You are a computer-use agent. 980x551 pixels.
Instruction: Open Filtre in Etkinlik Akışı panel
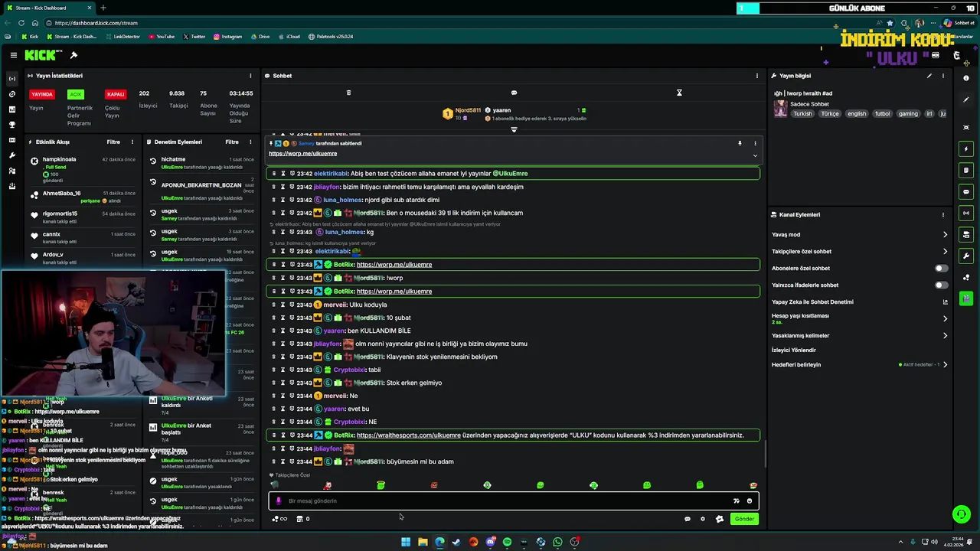(113, 142)
